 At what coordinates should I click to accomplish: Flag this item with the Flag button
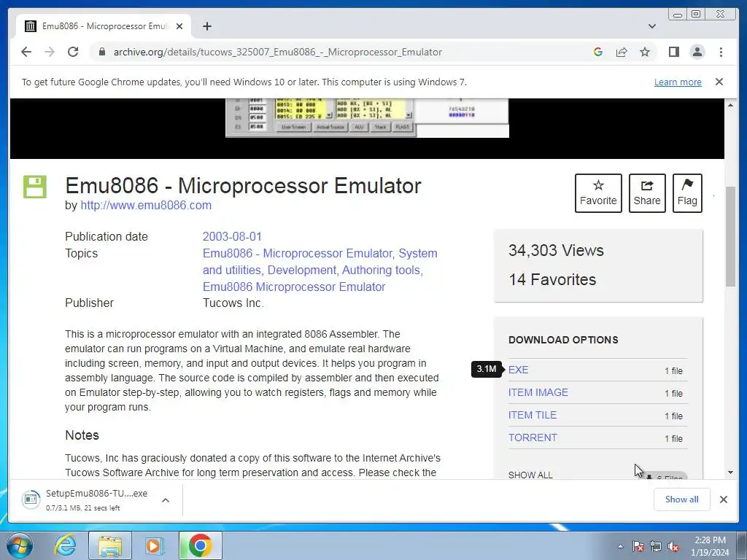(x=687, y=192)
